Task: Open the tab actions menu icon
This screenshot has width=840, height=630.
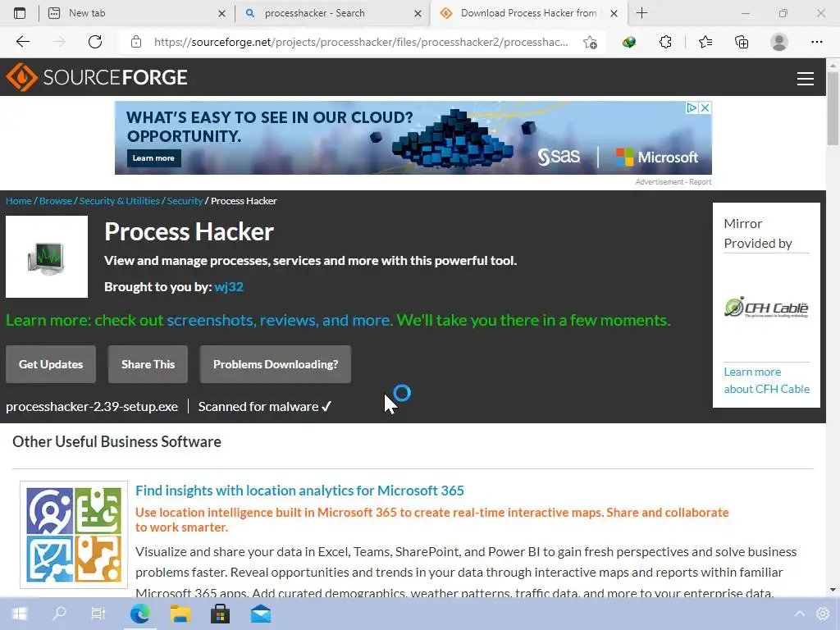Action: 20,13
